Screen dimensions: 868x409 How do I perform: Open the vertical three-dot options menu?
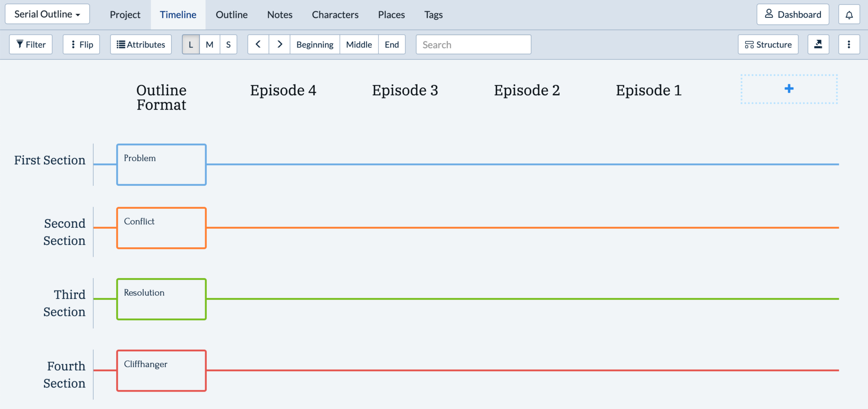click(x=849, y=44)
